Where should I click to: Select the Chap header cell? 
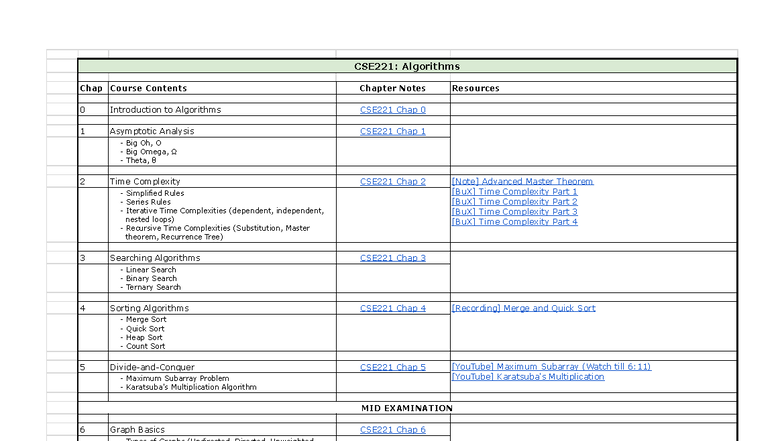pyautogui.click(x=93, y=88)
